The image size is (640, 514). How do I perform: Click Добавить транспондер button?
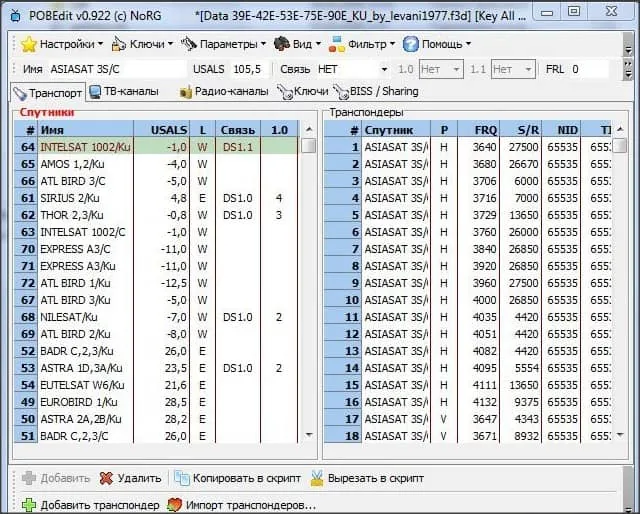(90, 505)
